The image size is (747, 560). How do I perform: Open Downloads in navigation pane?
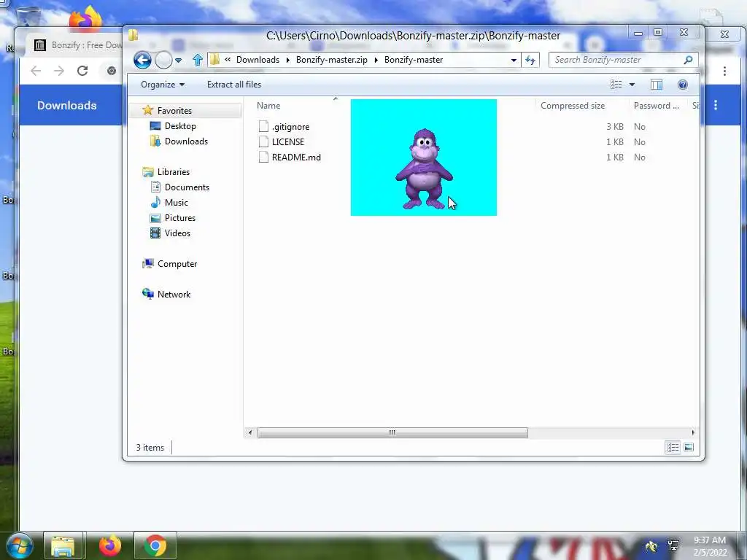click(x=186, y=141)
